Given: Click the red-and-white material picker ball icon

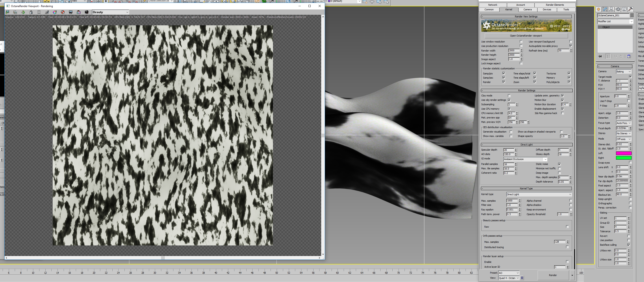Looking at the screenshot, I should pos(63,12).
